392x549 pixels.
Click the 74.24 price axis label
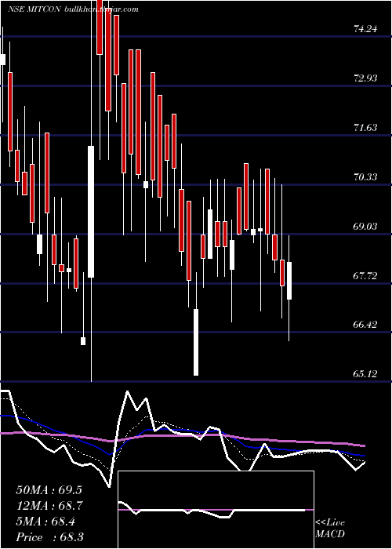tap(365, 29)
